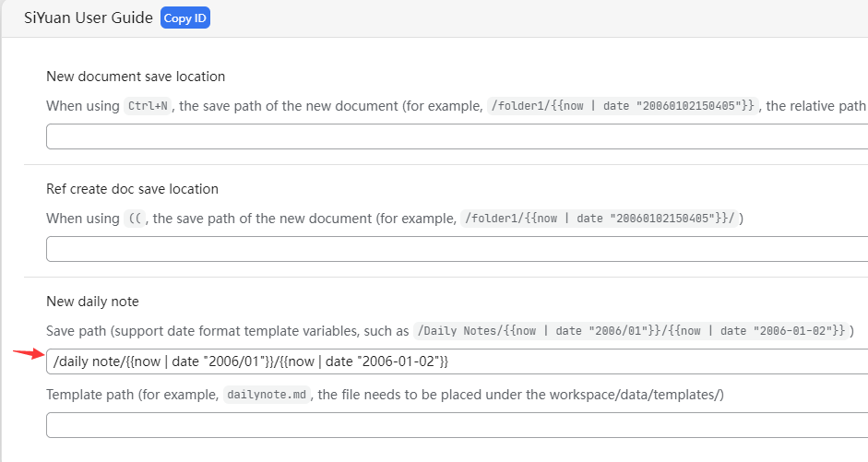Viewport: 868px width, 462px height.
Task: Click the SiYuan User Guide title
Action: point(89,18)
